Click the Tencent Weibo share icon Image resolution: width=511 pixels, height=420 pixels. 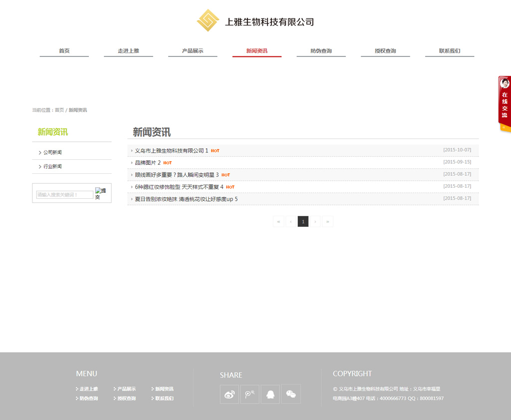pos(250,394)
